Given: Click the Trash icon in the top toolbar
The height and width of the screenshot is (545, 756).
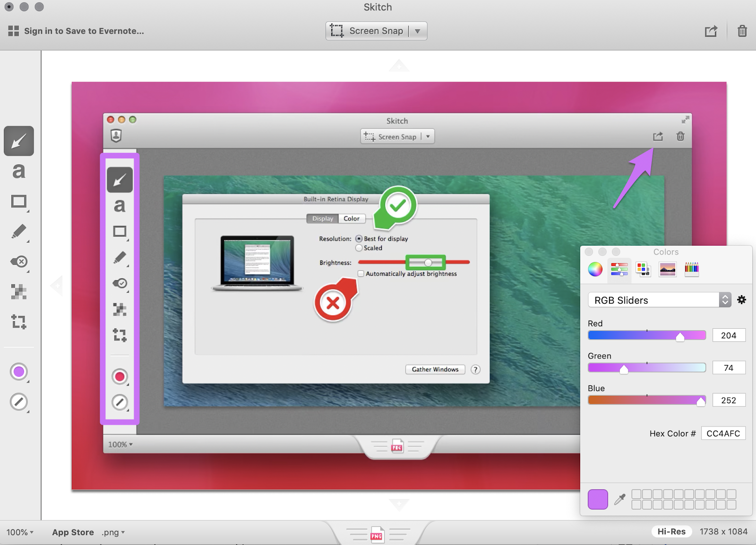Looking at the screenshot, I should click(x=742, y=31).
